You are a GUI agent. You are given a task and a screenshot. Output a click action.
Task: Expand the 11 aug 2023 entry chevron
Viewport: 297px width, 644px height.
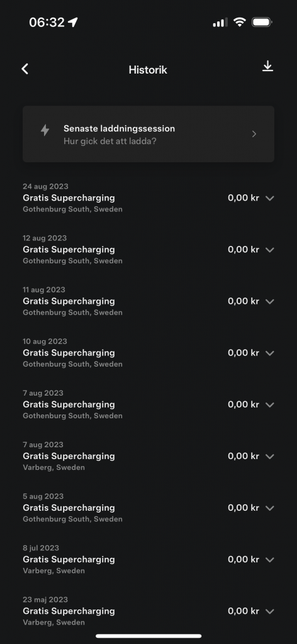pyautogui.click(x=270, y=301)
